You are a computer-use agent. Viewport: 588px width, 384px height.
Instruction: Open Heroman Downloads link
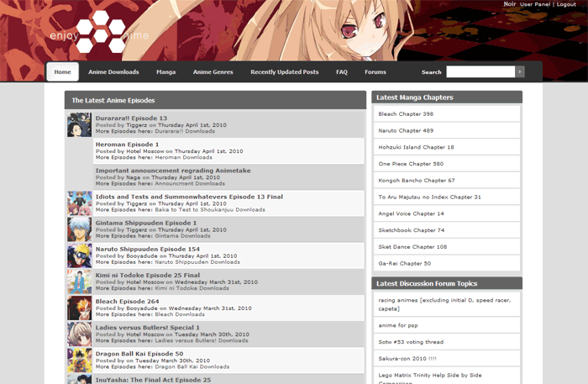tap(184, 157)
